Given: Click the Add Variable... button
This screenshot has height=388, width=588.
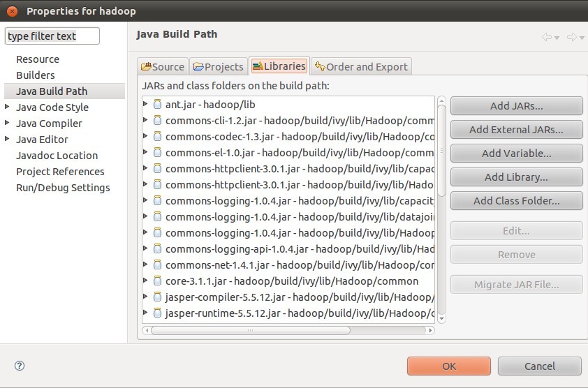Looking at the screenshot, I should (x=516, y=154).
